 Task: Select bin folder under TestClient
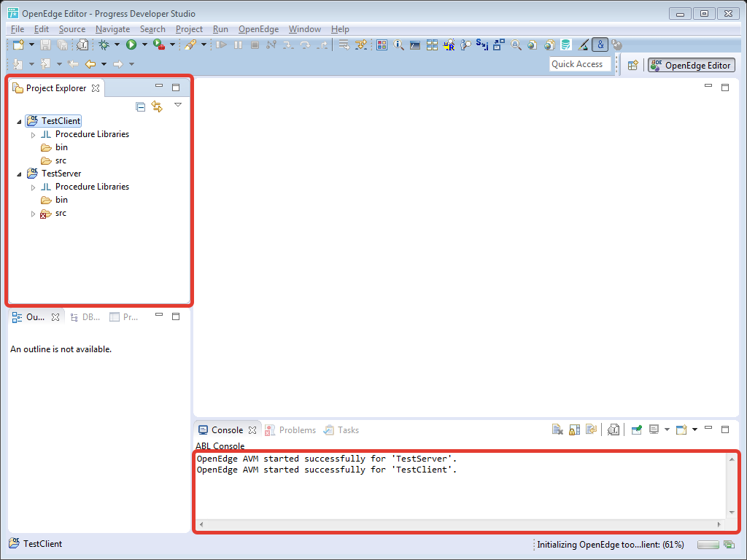pos(54,147)
